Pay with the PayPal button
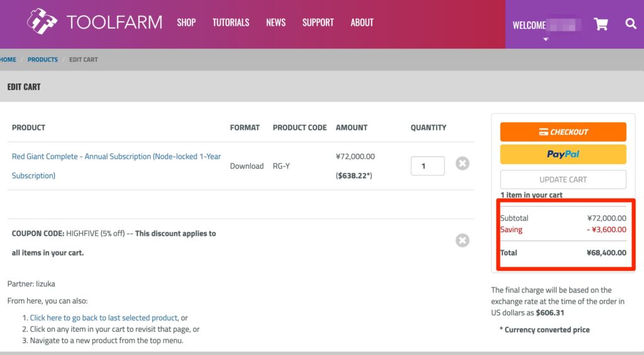The image size is (644, 355). tap(563, 154)
